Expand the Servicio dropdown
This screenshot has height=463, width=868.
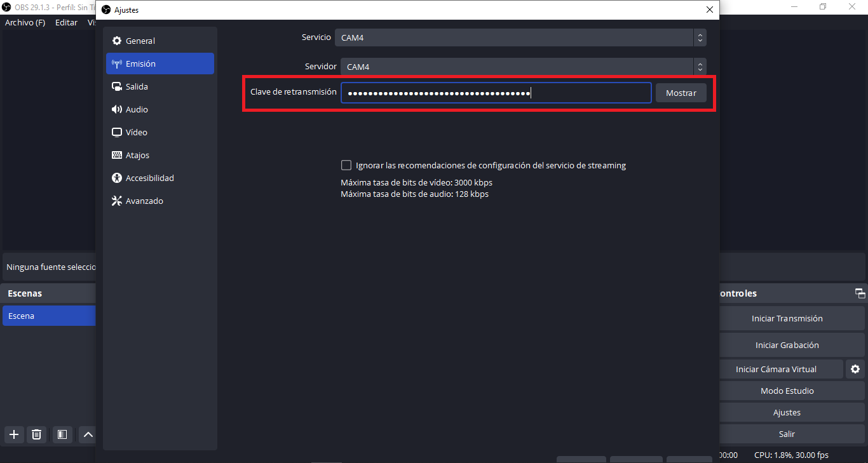(x=520, y=37)
